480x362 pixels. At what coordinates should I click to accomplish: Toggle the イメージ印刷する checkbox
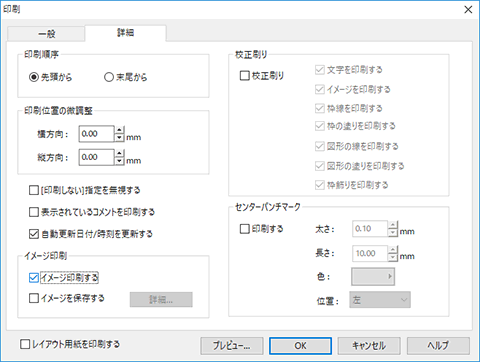point(34,278)
